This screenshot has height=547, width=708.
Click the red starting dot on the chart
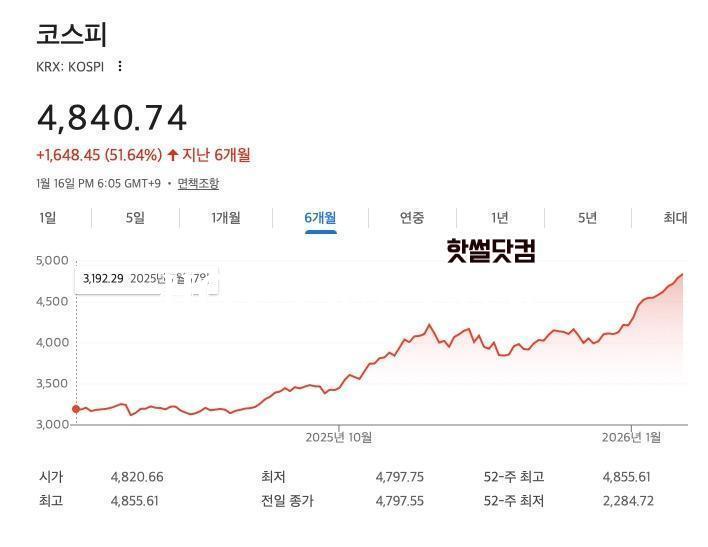coord(76,408)
